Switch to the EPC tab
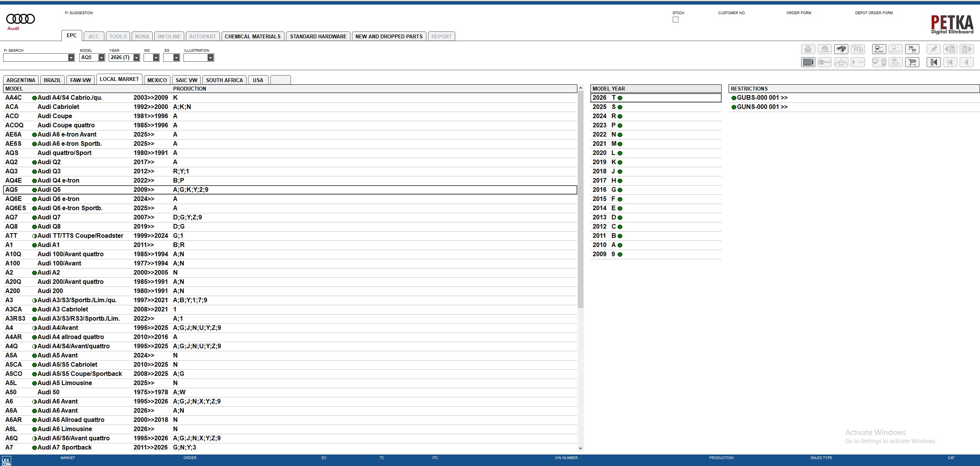 (72, 35)
